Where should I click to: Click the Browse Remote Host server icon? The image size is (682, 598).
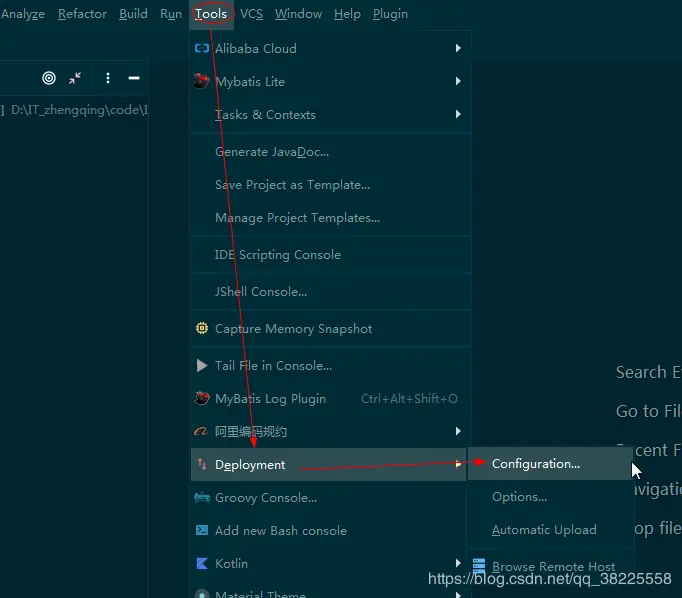(x=479, y=566)
